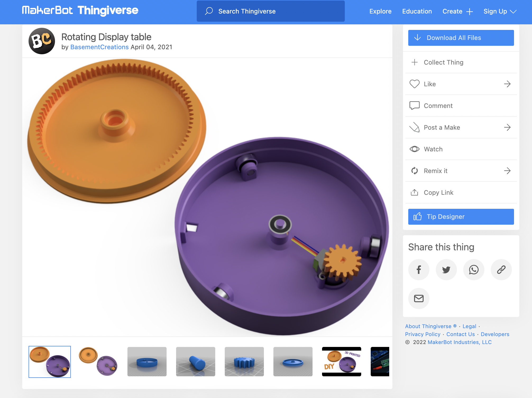Share by email envelope icon

pyautogui.click(x=419, y=298)
